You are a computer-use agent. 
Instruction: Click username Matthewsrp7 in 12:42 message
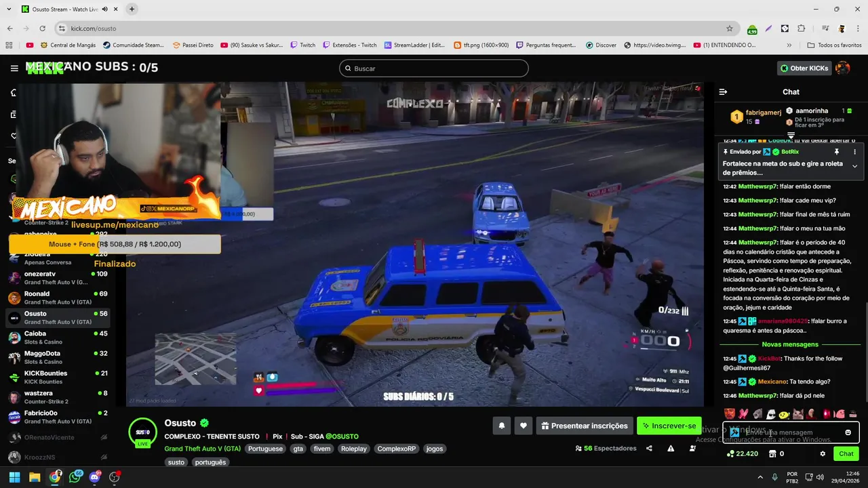[x=757, y=186]
